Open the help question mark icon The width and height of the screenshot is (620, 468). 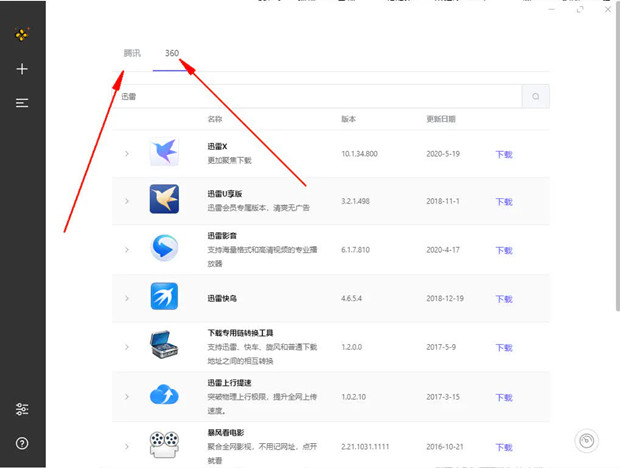click(22, 443)
